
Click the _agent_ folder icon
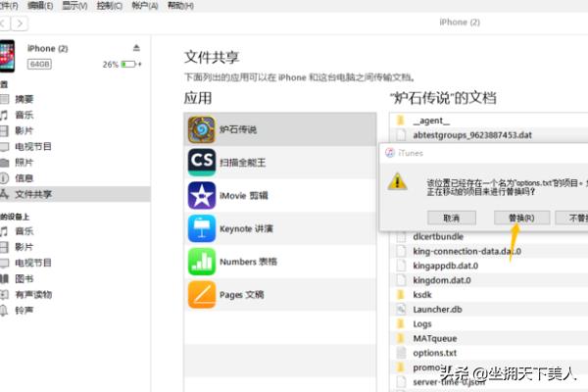[401, 121]
